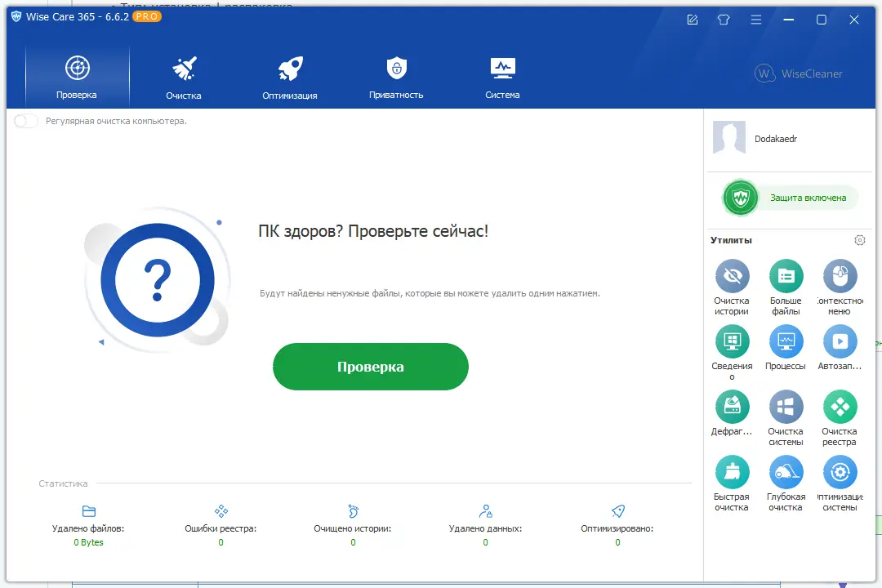Click the feedback pencil icon

point(692,19)
